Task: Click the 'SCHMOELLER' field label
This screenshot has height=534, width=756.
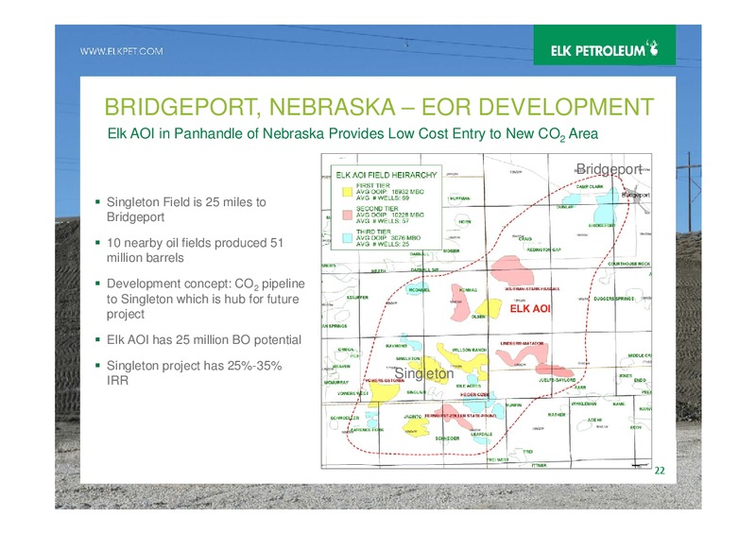Action: pyautogui.click(x=345, y=419)
